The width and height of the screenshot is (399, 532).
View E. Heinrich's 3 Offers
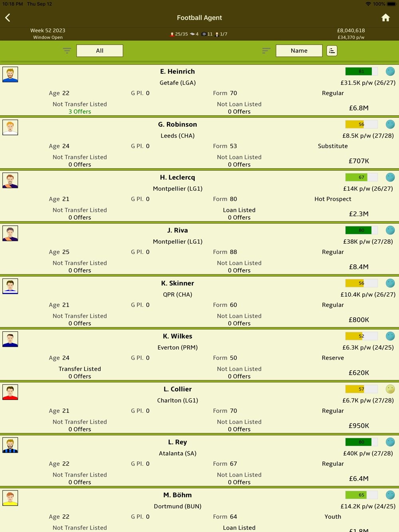[80, 112]
